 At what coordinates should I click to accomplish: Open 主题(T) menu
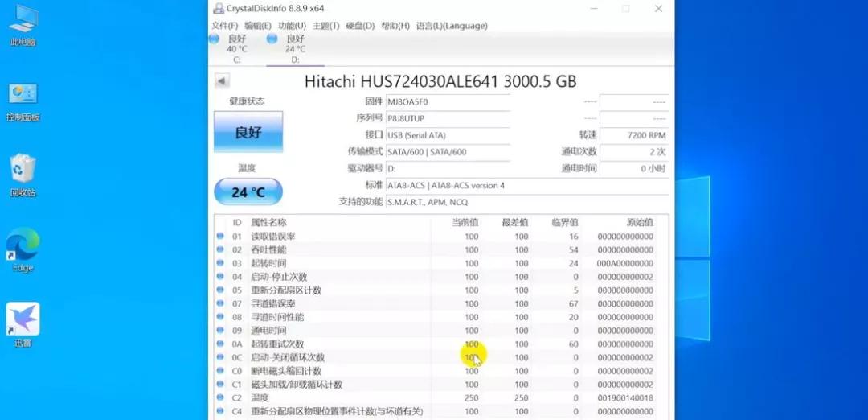pos(326,26)
